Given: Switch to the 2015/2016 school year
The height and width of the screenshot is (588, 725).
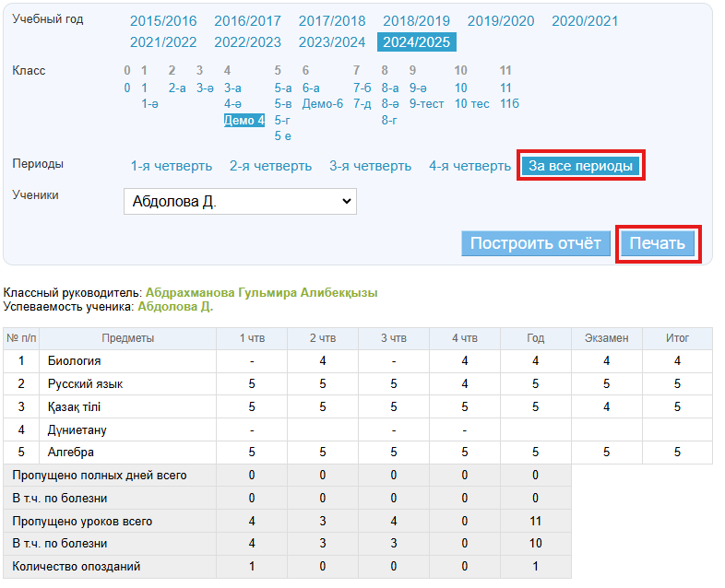Looking at the screenshot, I should [163, 21].
